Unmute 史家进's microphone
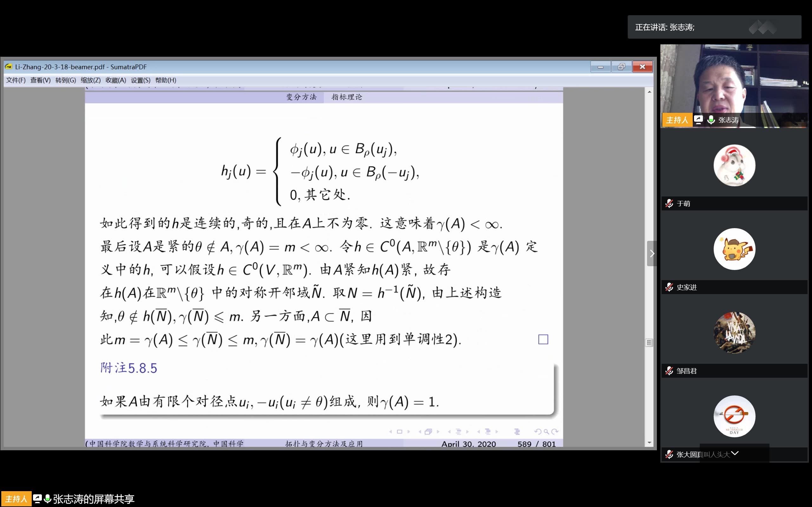Image resolution: width=812 pixels, height=507 pixels. click(670, 287)
